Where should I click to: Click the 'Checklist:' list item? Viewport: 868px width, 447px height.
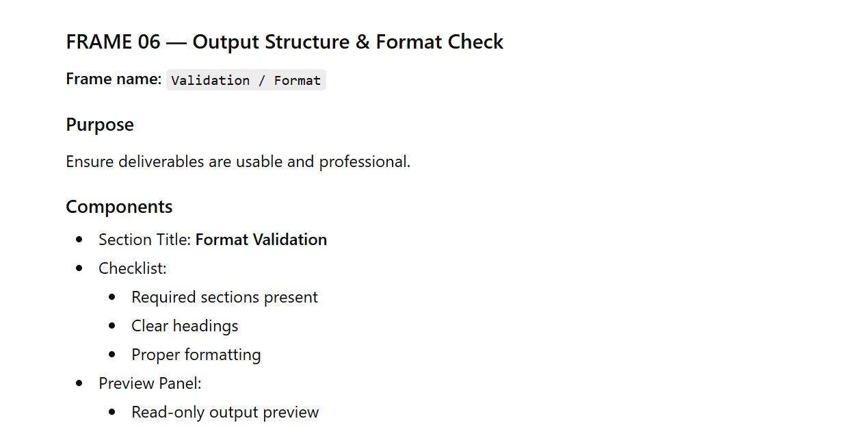point(133,268)
